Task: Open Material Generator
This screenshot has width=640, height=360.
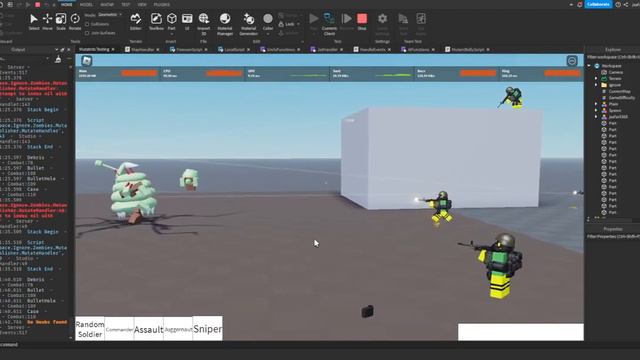Action: coord(248,24)
